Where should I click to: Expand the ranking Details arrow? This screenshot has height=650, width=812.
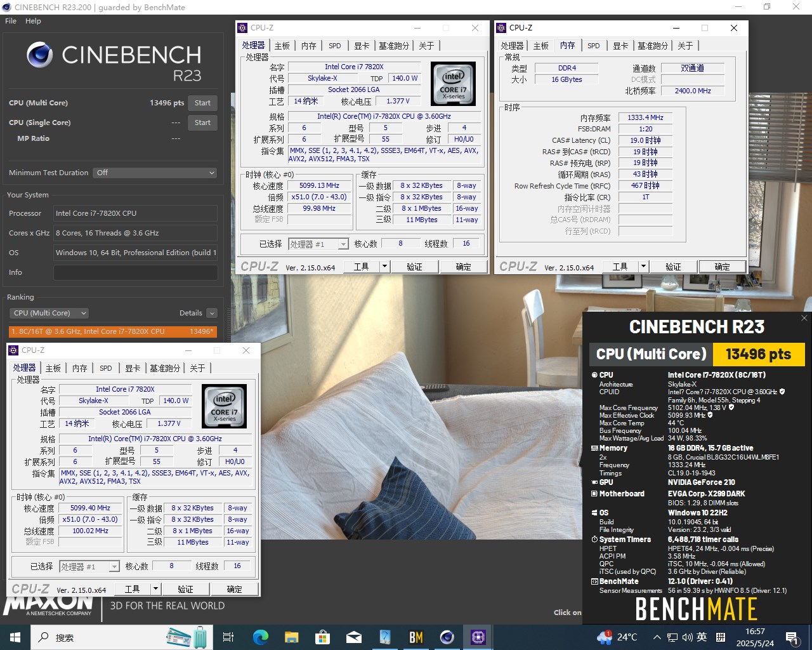[x=212, y=313]
